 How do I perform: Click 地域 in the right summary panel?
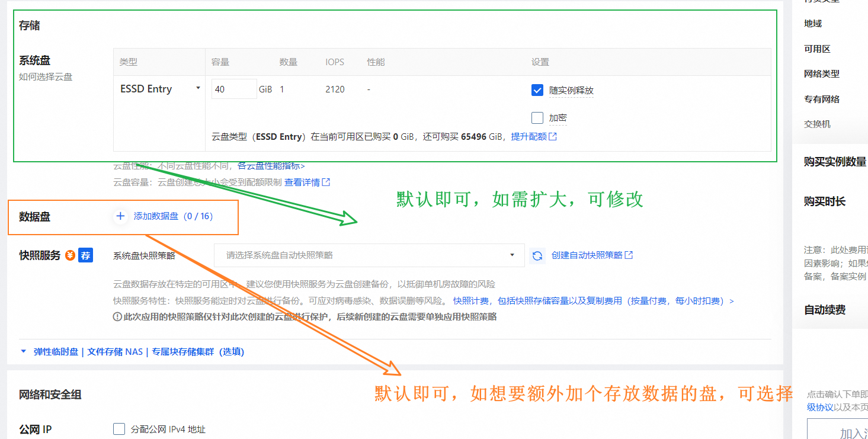813,24
